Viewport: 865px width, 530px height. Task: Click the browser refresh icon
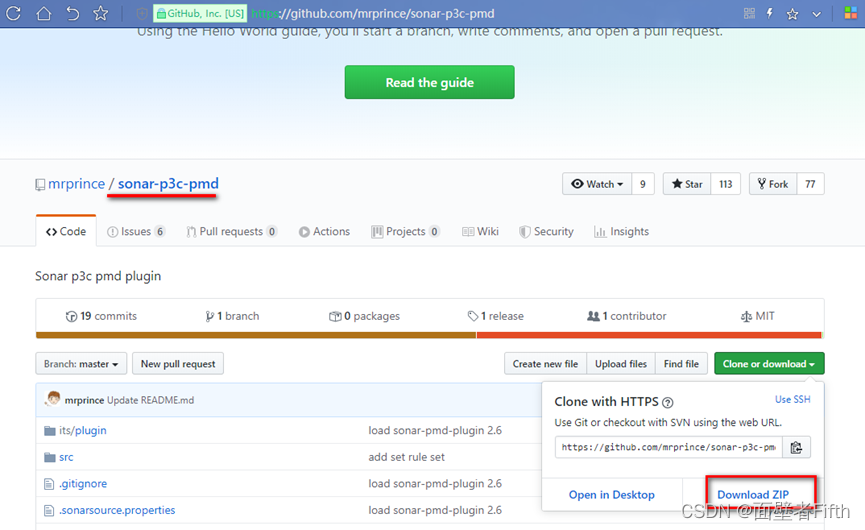pos(13,13)
